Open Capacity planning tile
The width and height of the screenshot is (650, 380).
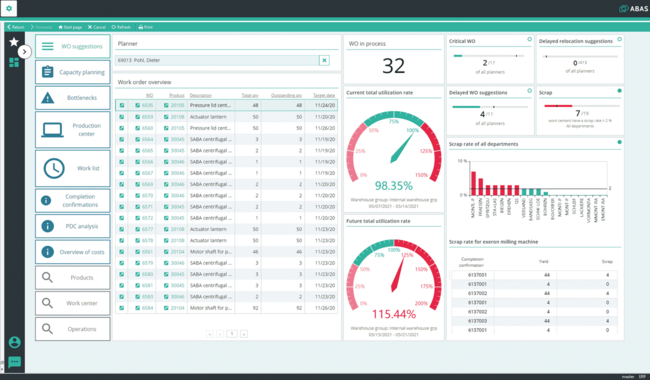[x=73, y=72]
